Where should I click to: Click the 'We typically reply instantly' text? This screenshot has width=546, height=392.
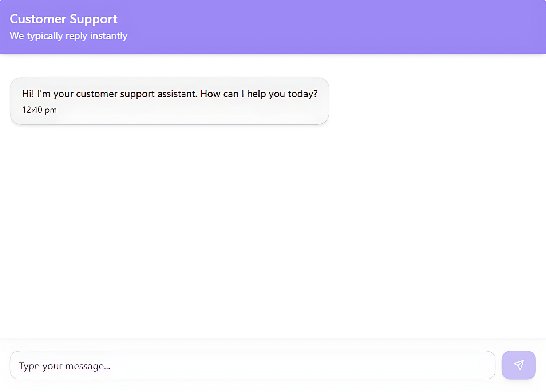click(68, 35)
